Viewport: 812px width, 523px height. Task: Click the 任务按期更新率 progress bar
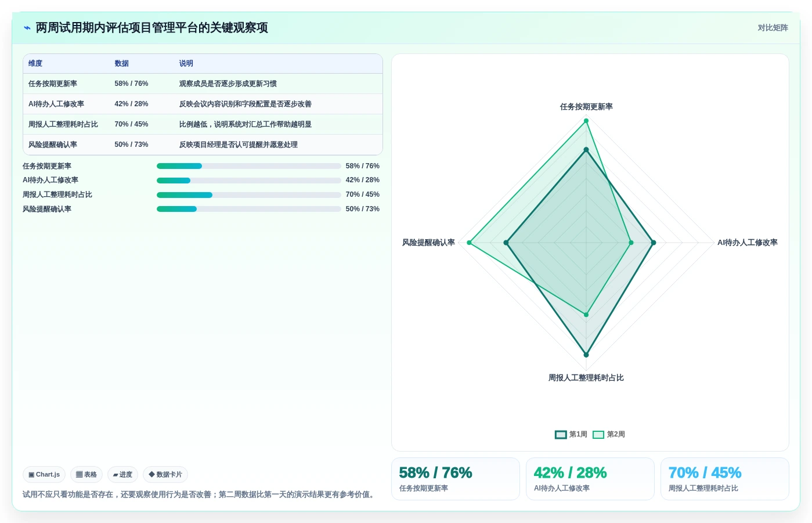pyautogui.click(x=249, y=166)
